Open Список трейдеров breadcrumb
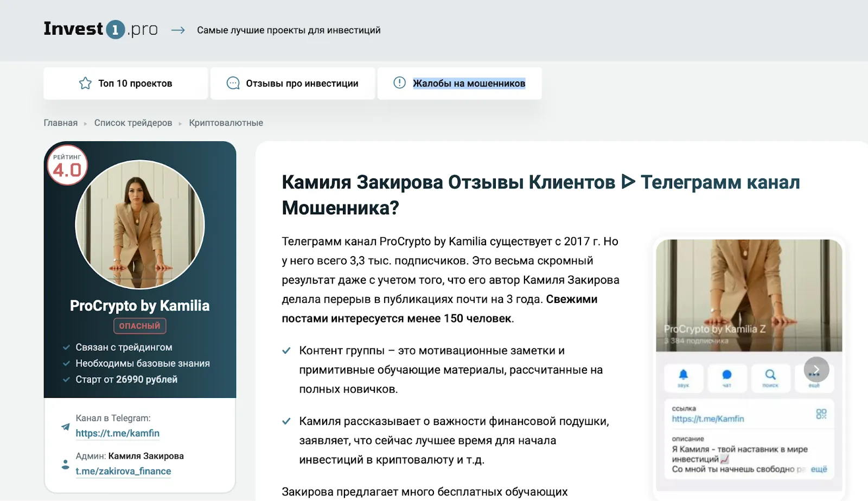This screenshot has height=501, width=868. tap(133, 123)
